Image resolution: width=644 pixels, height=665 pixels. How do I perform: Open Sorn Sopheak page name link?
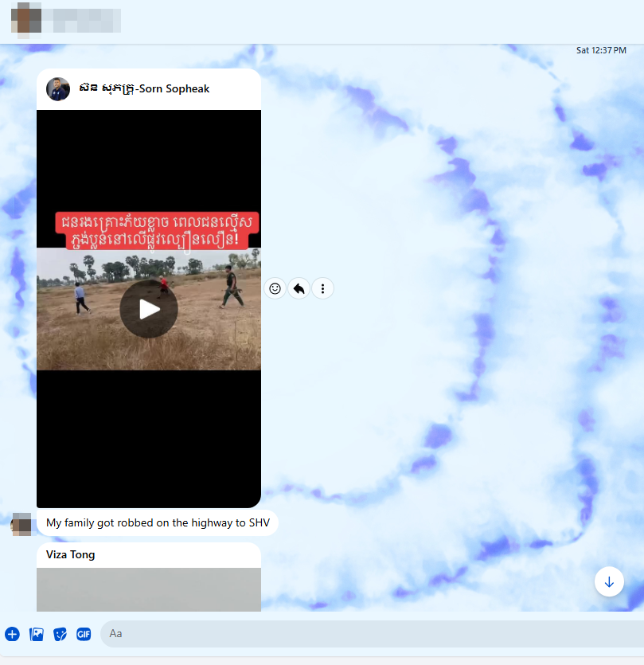pos(144,88)
